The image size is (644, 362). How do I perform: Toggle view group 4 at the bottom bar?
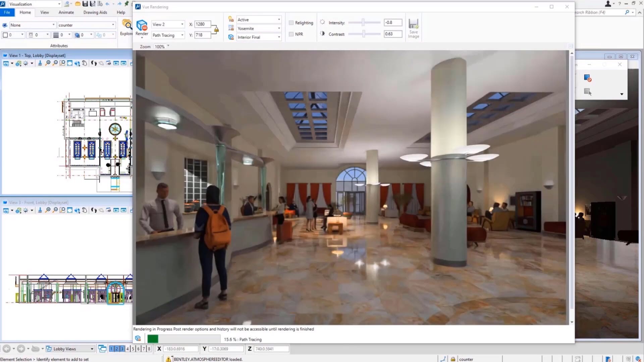(x=127, y=349)
